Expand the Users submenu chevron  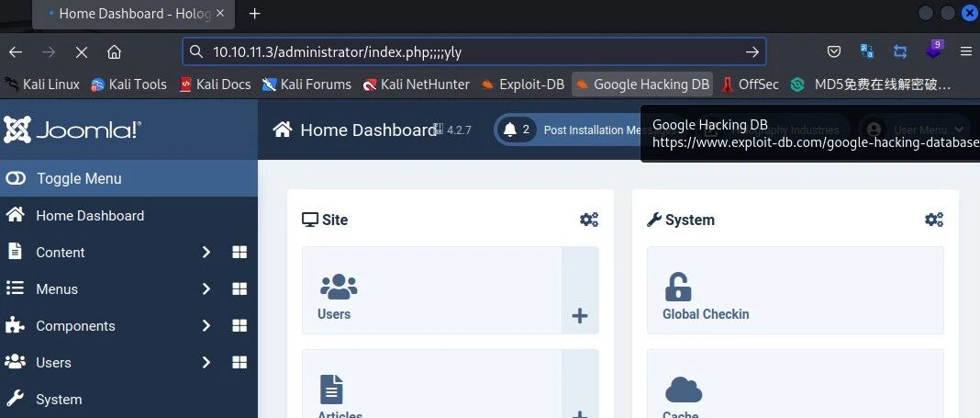coord(206,362)
